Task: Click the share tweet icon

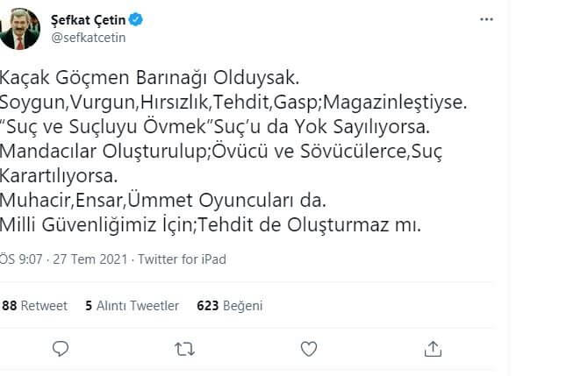Action: pyautogui.click(x=434, y=350)
